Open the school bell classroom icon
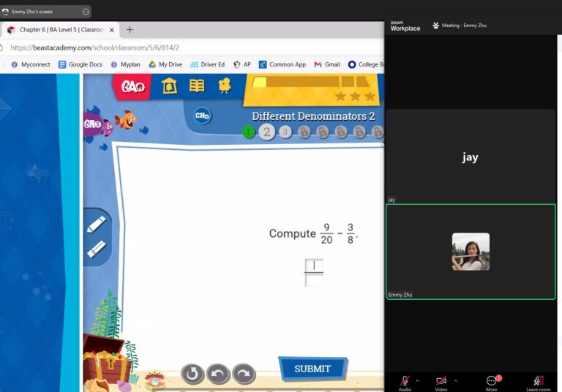The width and height of the screenshot is (562, 392). coord(169,86)
